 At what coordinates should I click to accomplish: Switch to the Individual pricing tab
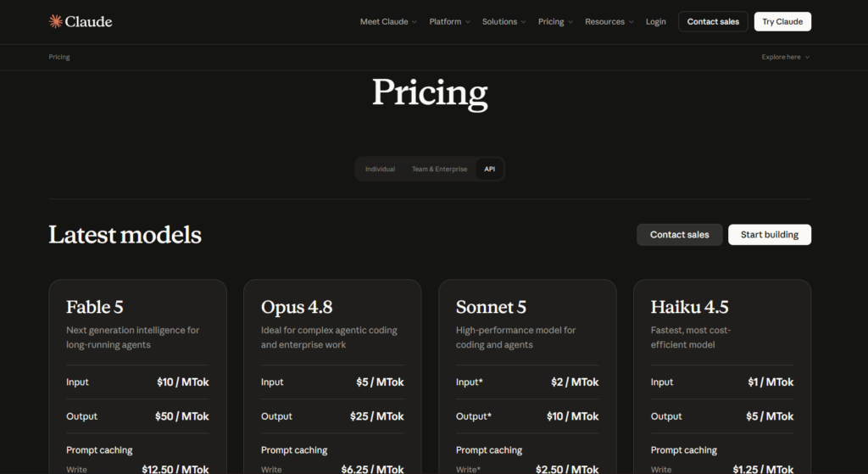[x=380, y=169]
